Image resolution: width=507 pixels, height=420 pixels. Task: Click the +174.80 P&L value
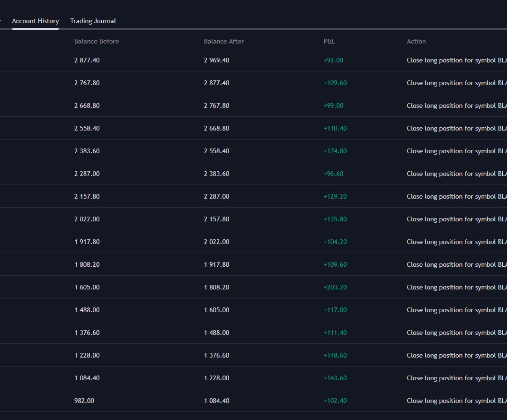click(x=335, y=151)
